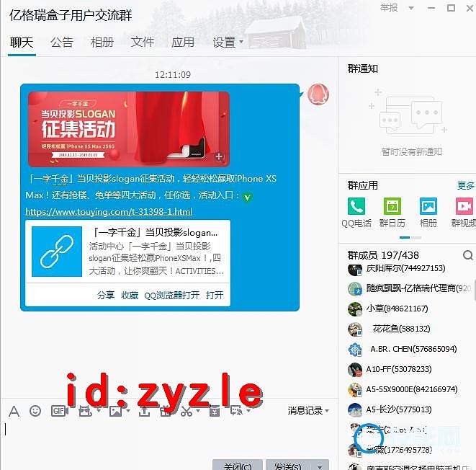This screenshot has width=476, height=470.
Task: Click avatar of A5-长沙
Action: [354, 410]
